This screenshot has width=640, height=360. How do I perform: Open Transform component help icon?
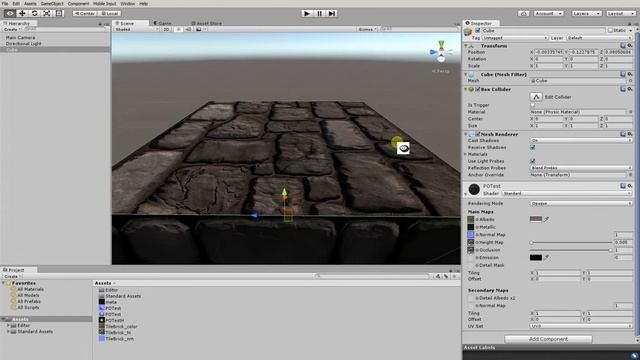623,46
